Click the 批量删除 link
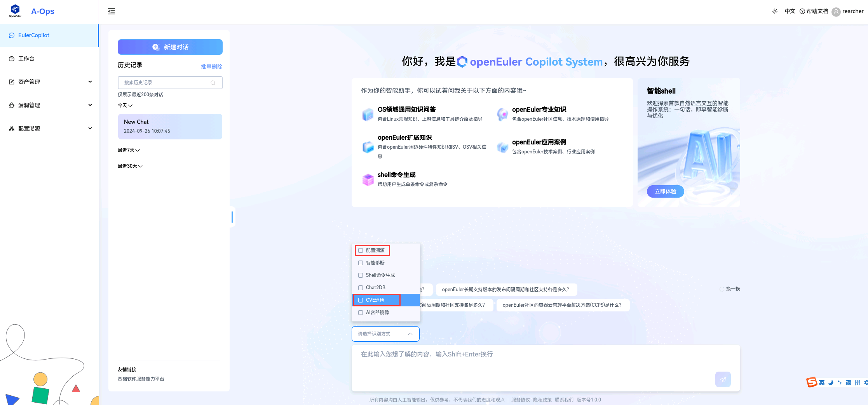Viewport: 868px width, 405px height. pyautogui.click(x=211, y=67)
